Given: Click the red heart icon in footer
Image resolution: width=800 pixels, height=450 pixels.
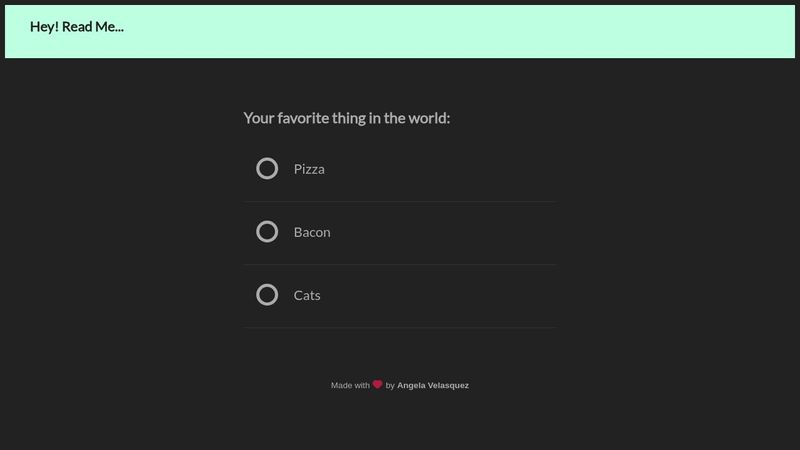Looking at the screenshot, I should pos(378,384).
